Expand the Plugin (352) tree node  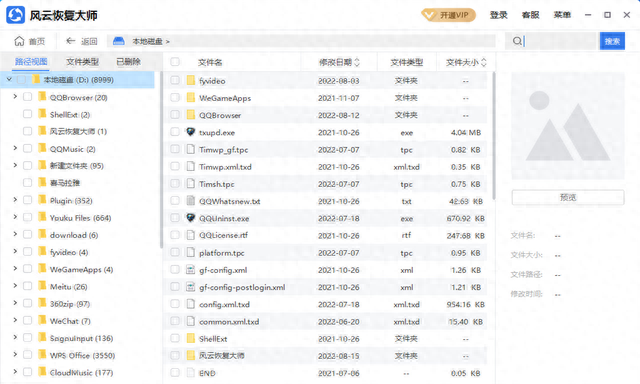coord(15,200)
